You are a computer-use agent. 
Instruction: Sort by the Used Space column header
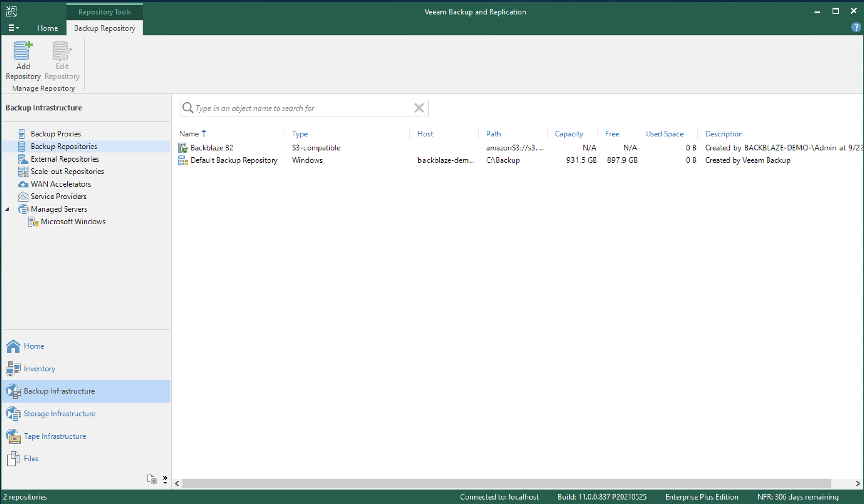point(664,134)
